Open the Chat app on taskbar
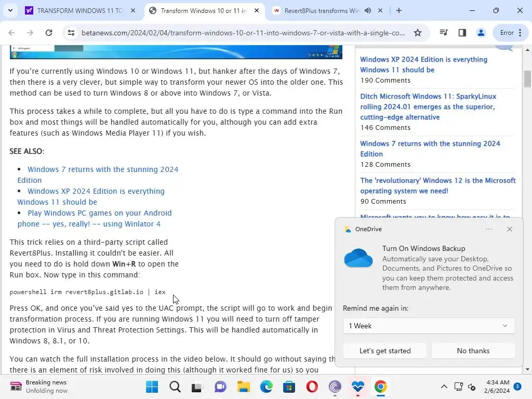This screenshot has width=532, height=399. pyautogui.click(x=220, y=387)
